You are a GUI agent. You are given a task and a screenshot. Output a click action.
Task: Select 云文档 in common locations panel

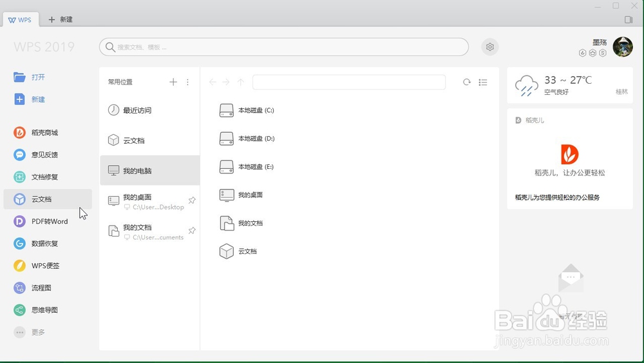tap(150, 140)
